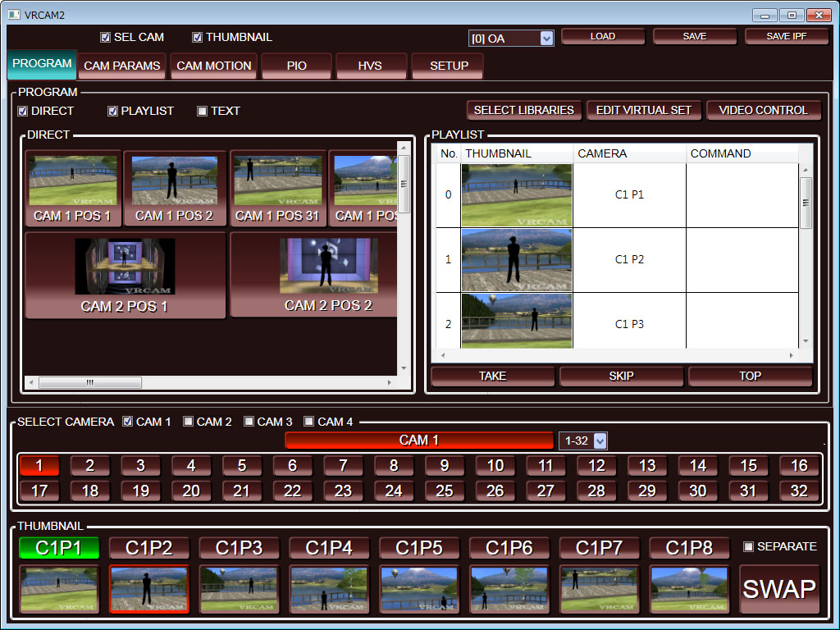
Task: Open EDIT VIRTUAL SET
Action: (643, 110)
